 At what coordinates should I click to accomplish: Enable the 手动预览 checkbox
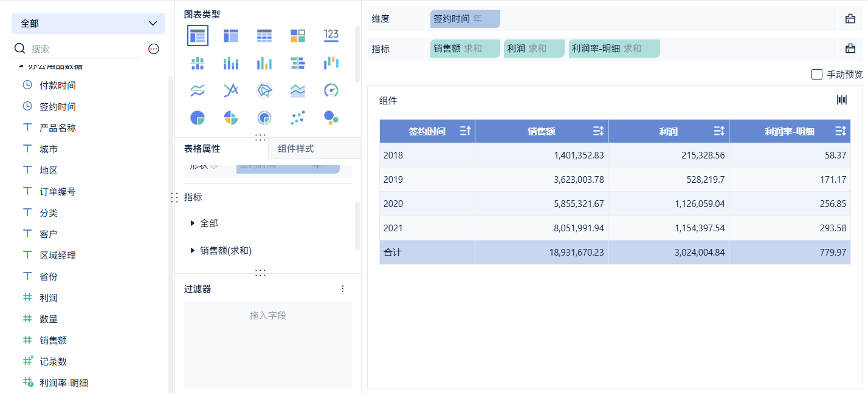click(817, 75)
